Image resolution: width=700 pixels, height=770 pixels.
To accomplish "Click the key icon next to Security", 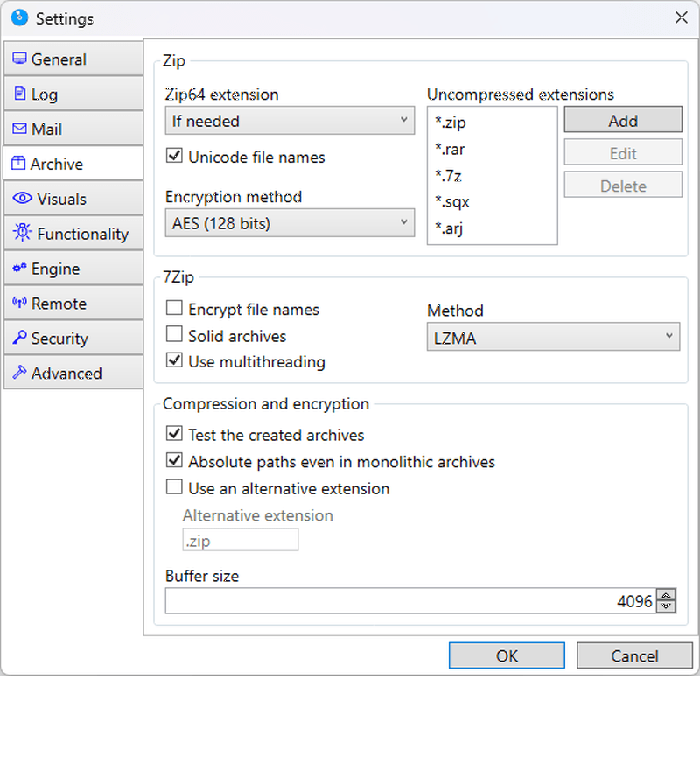I will point(19,337).
